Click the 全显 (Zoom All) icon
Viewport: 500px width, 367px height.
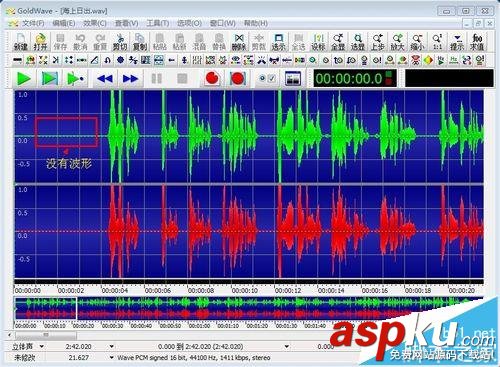coord(338,42)
